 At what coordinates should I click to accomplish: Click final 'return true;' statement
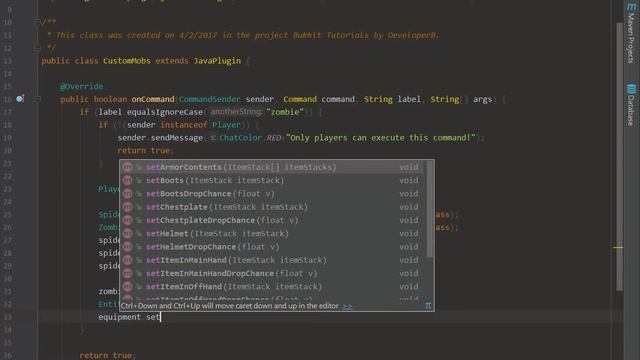point(108,356)
